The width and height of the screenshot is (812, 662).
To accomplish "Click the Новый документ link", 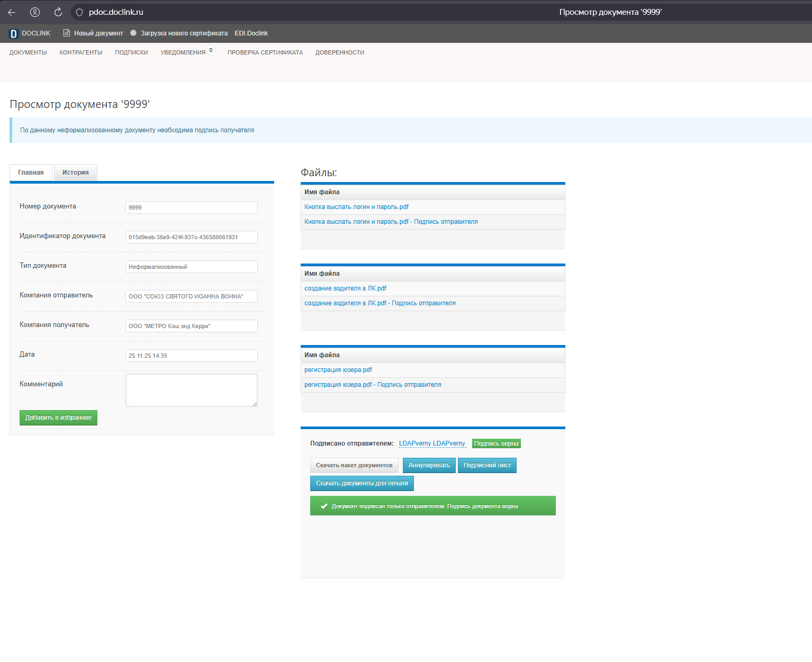I will [98, 33].
